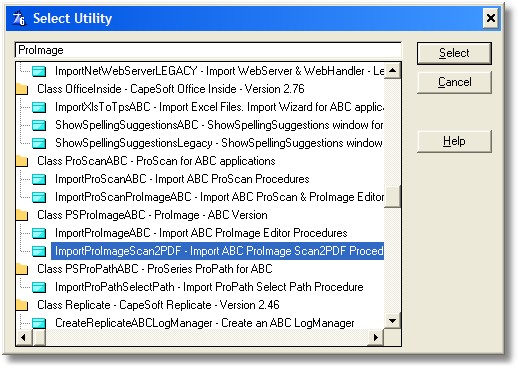The image size is (519, 369).
Task: Click the folder icon for Class PSProPathABC
Action: coord(22,269)
